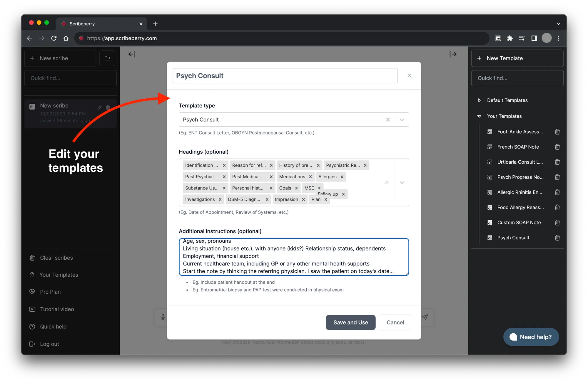The width and height of the screenshot is (588, 383).
Task: Open the Need help? chat bubble
Action: click(531, 337)
